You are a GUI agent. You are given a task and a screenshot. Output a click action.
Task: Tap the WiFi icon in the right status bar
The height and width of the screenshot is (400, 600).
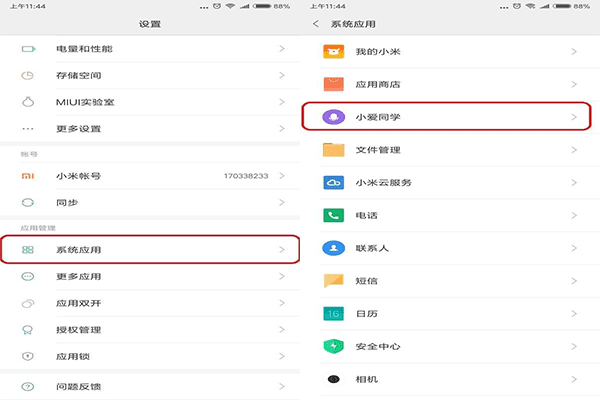tap(530, 6)
